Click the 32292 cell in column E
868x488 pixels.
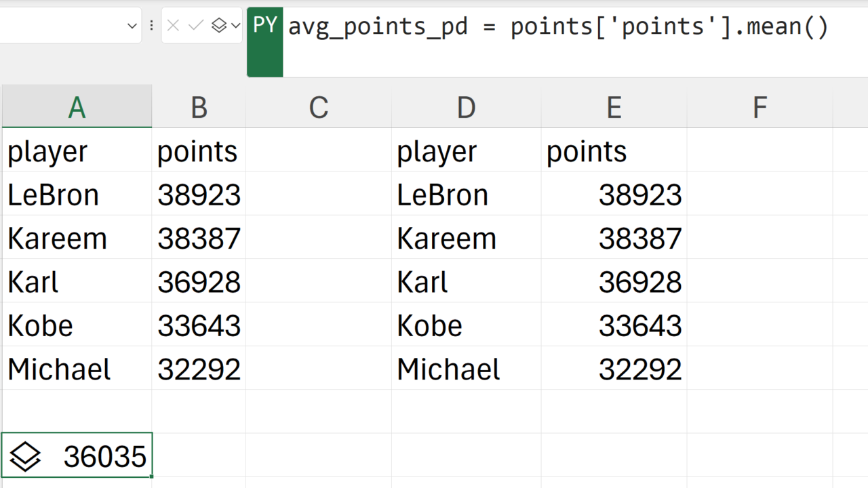click(x=614, y=369)
